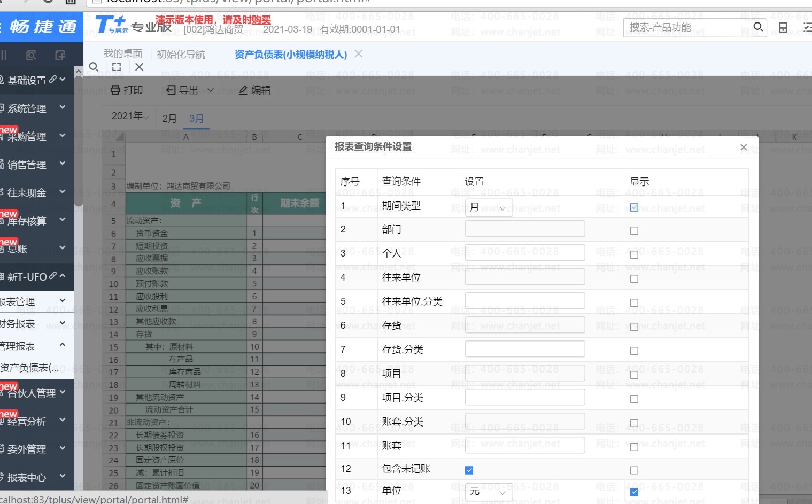Open the 2021年 year dropdown

click(x=130, y=116)
